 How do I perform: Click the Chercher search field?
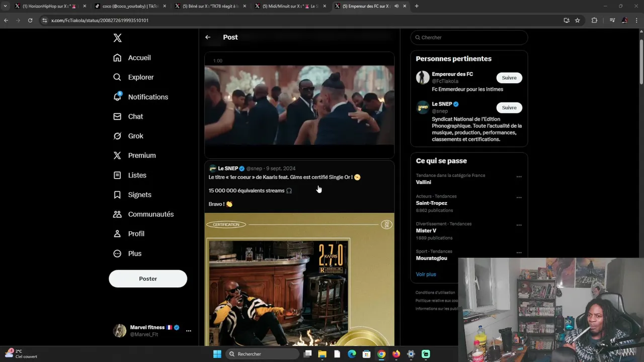pyautogui.click(x=469, y=37)
